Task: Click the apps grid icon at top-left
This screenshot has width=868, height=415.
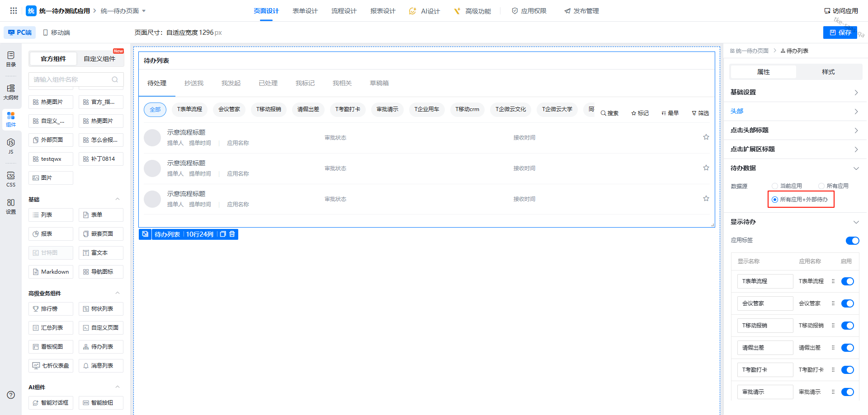Action: coord(14,11)
